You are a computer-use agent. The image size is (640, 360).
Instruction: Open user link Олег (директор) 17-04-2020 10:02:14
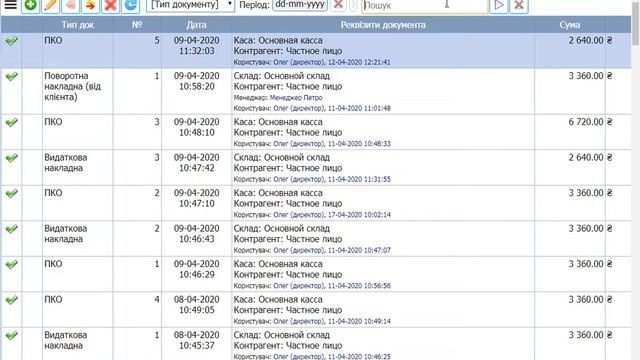coord(332,215)
